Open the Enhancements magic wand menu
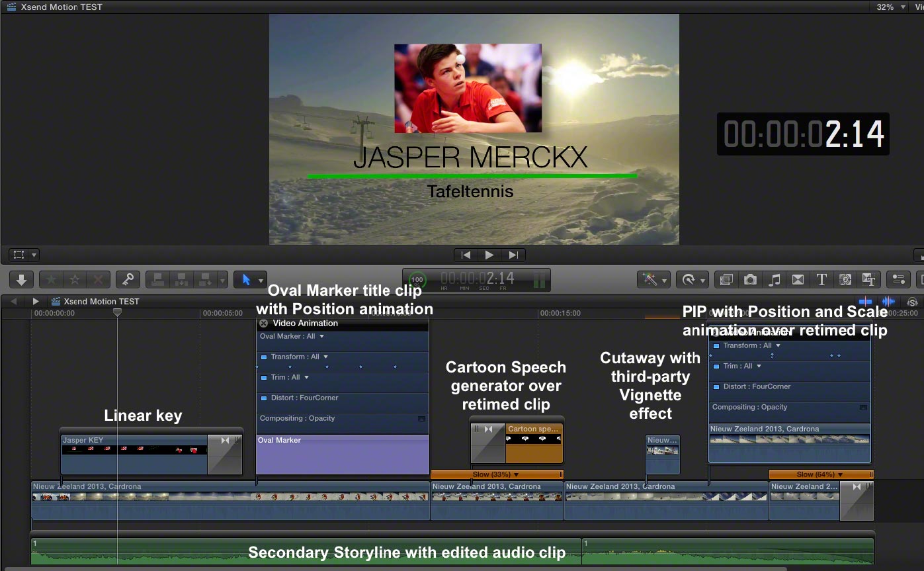Viewport: 924px width, 571px height. pyautogui.click(x=653, y=280)
